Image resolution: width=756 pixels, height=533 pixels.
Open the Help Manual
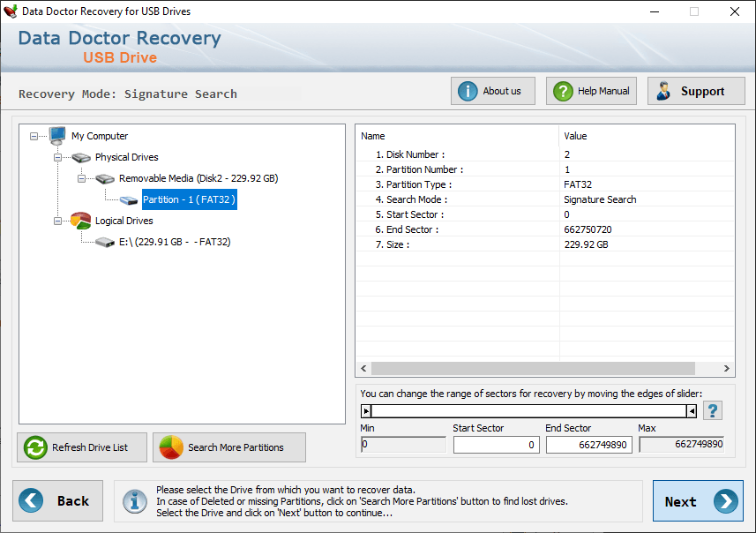point(591,91)
